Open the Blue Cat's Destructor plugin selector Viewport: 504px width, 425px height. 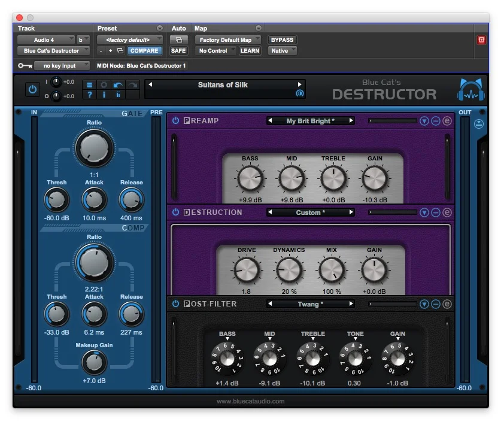53,51
